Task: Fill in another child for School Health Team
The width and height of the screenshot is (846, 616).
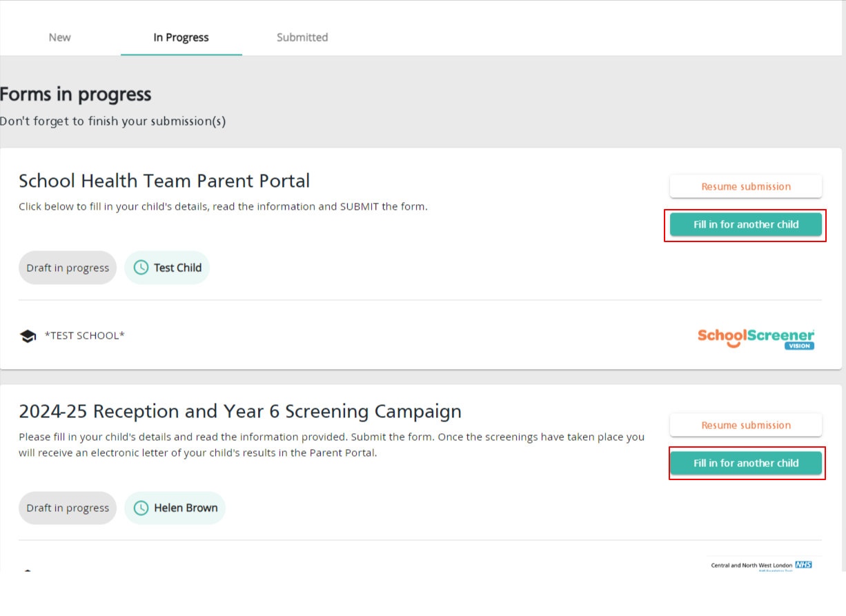Action: 745,225
